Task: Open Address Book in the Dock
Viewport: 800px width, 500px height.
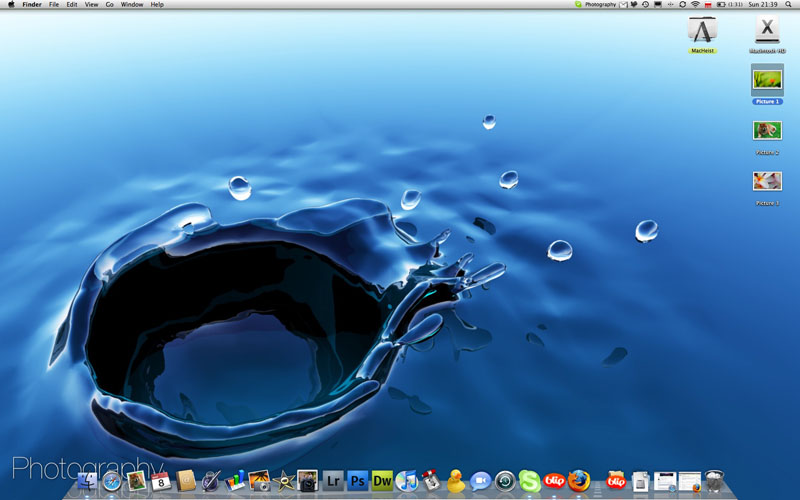Action: pos(185,481)
